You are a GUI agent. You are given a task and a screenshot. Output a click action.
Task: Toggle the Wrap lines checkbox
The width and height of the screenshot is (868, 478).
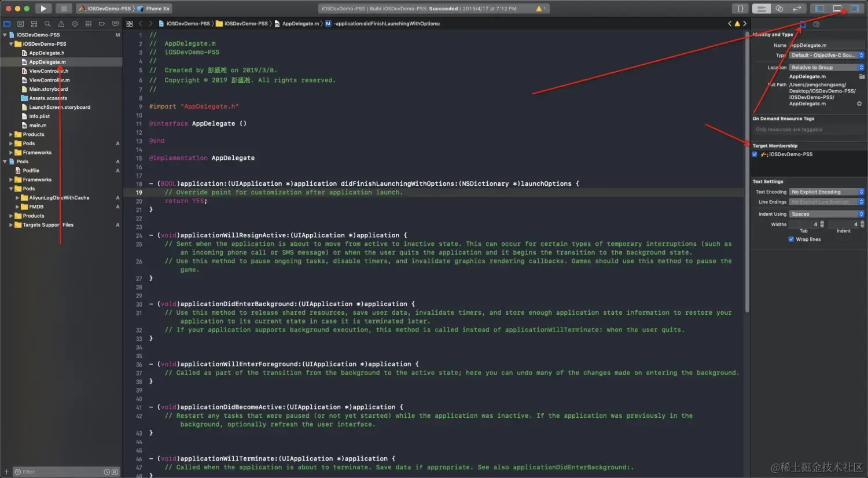tap(791, 239)
